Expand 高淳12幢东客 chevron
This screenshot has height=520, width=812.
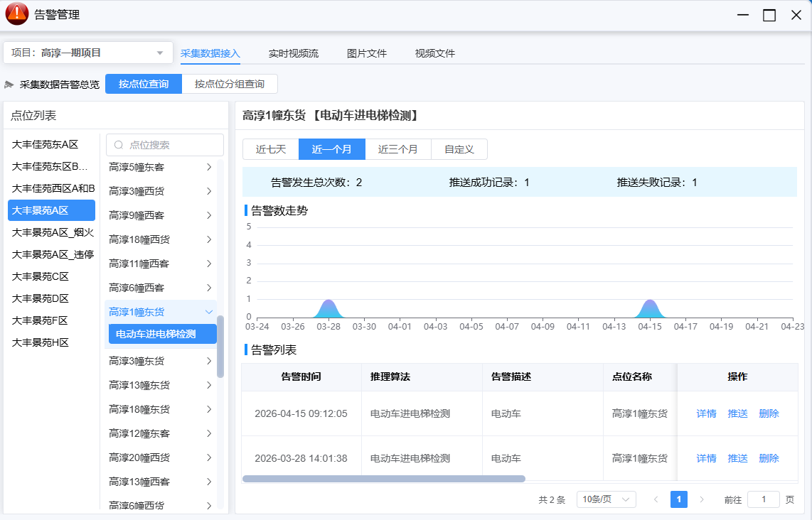tap(209, 433)
